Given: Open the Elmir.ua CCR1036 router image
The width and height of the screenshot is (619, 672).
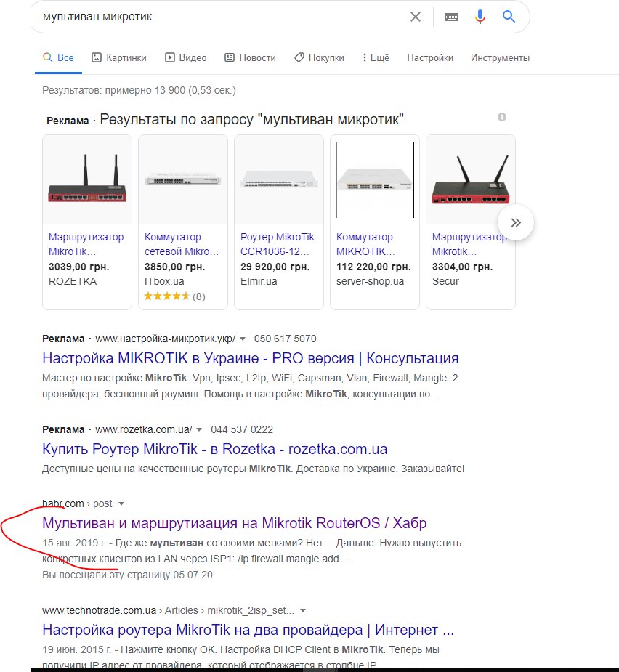Looking at the screenshot, I should [x=279, y=179].
